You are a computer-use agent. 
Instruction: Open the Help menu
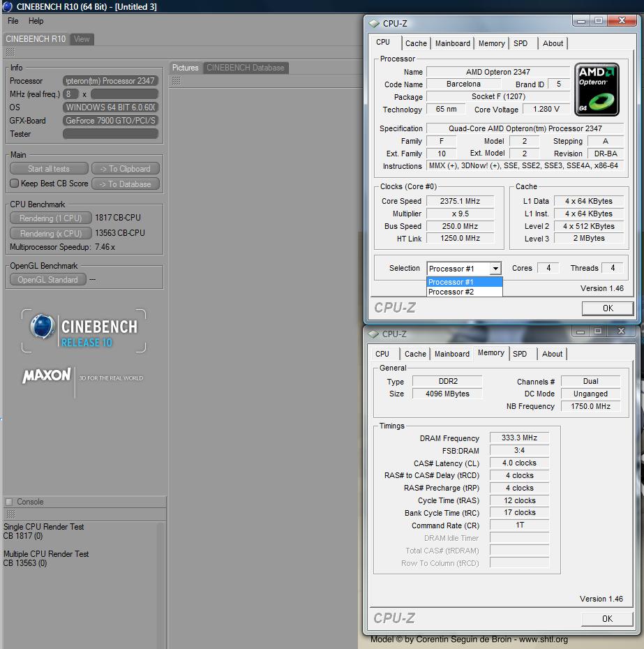(x=36, y=21)
